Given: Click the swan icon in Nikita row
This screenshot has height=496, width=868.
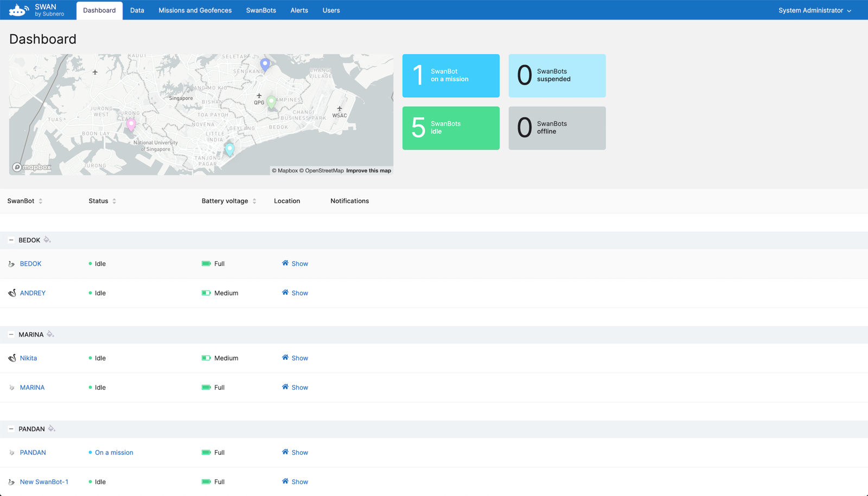Looking at the screenshot, I should pos(12,358).
